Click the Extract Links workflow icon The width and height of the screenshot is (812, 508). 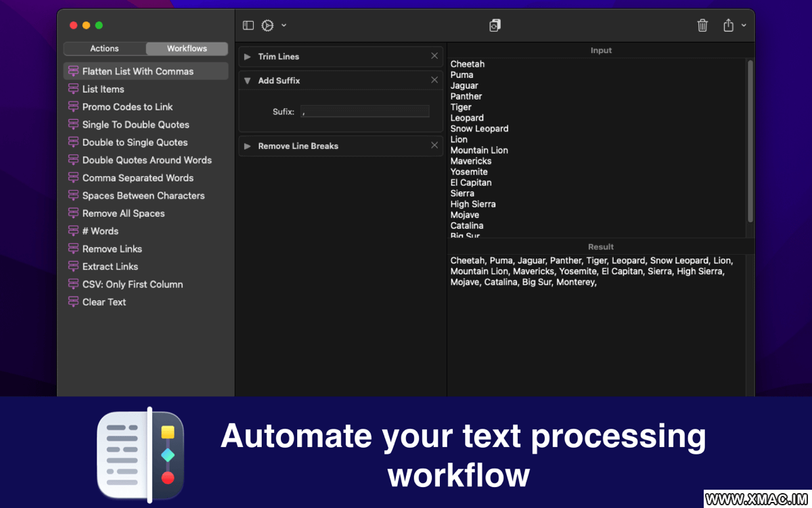click(x=73, y=267)
